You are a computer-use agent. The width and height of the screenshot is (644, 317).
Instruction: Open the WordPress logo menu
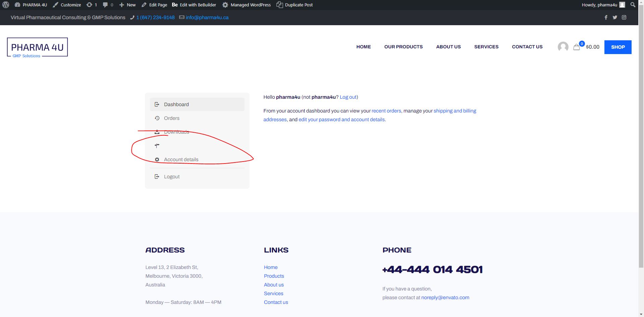pyautogui.click(x=6, y=5)
